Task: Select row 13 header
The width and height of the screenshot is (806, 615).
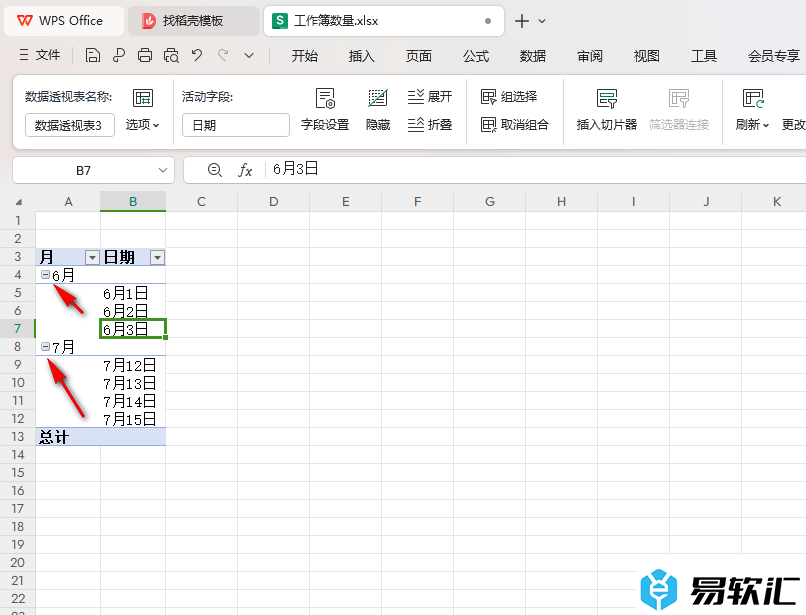Action: click(17, 437)
